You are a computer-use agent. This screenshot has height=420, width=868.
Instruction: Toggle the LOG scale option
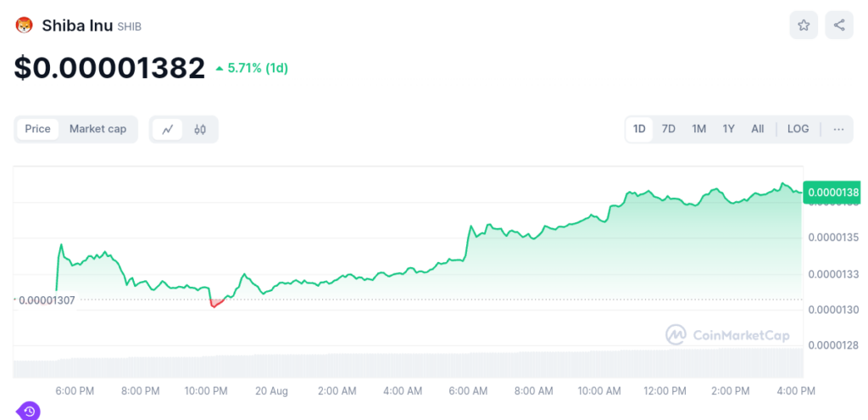[x=798, y=129]
